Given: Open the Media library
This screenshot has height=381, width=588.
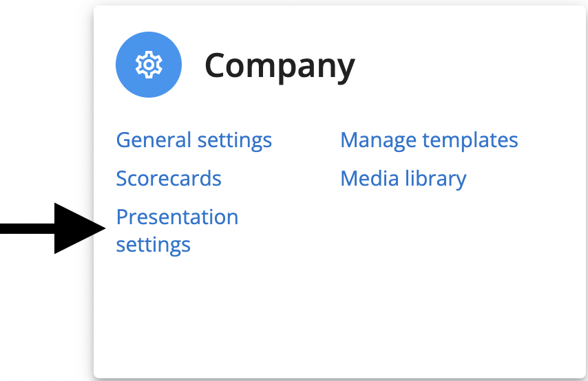Looking at the screenshot, I should point(403,179).
